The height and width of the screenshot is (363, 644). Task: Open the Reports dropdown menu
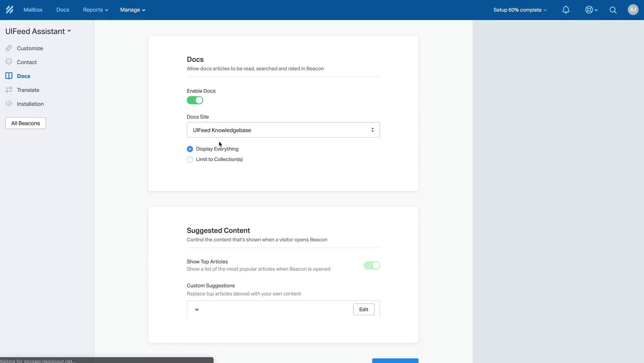(x=95, y=10)
